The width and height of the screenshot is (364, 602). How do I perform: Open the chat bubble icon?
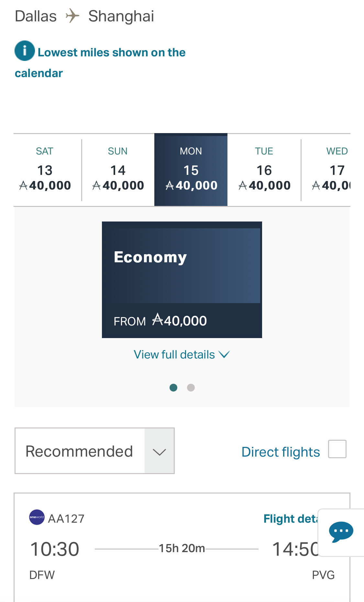pyautogui.click(x=341, y=532)
